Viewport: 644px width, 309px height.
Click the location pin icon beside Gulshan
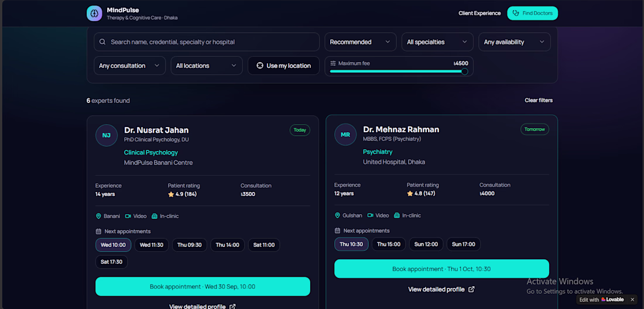coord(337,215)
